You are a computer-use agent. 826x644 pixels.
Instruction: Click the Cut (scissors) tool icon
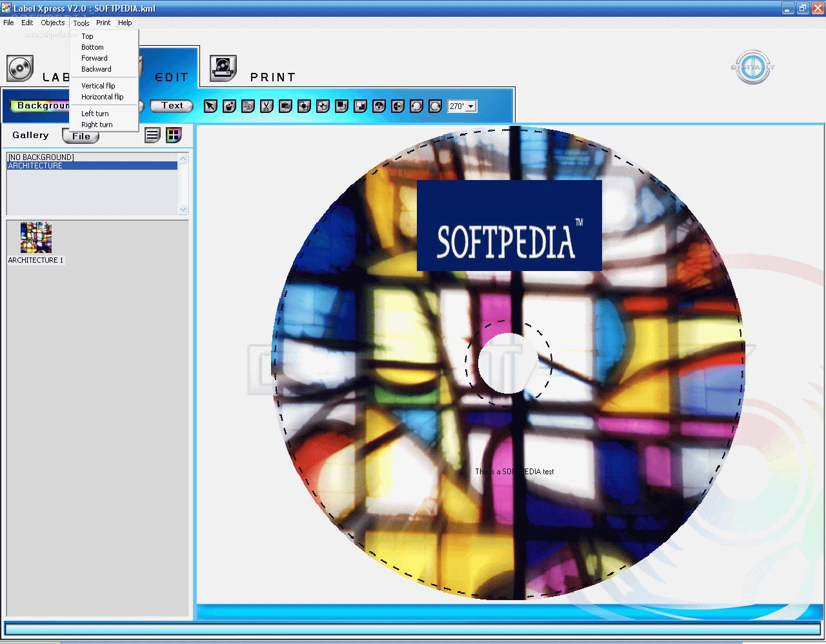pyautogui.click(x=266, y=106)
